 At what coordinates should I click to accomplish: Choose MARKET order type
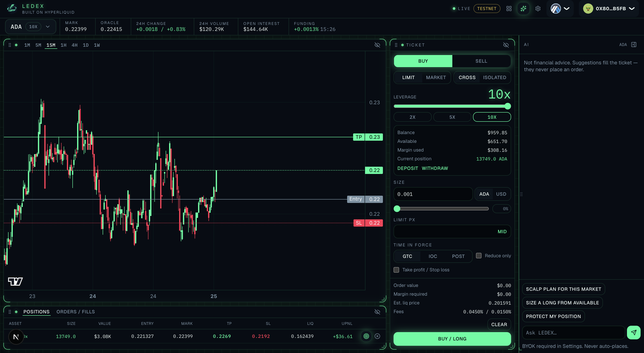click(436, 78)
